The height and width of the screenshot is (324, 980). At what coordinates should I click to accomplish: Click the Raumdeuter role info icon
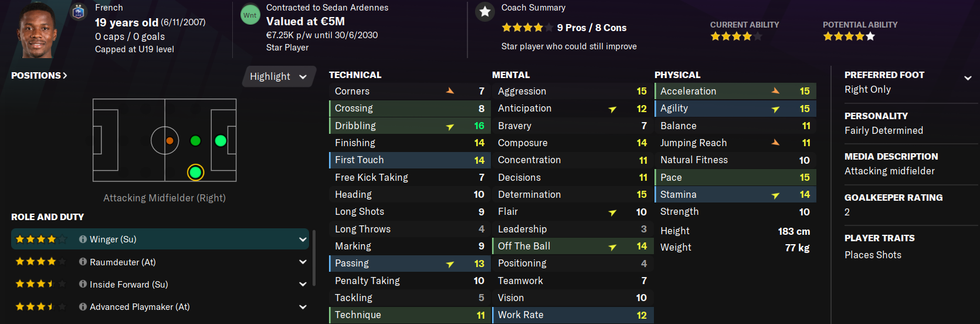click(x=83, y=262)
